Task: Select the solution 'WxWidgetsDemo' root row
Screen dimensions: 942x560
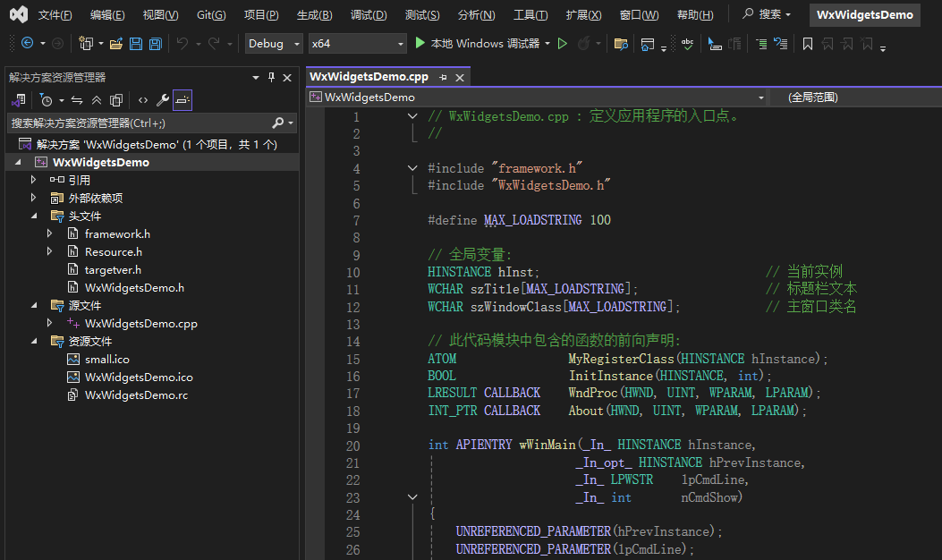Action: 152,144
